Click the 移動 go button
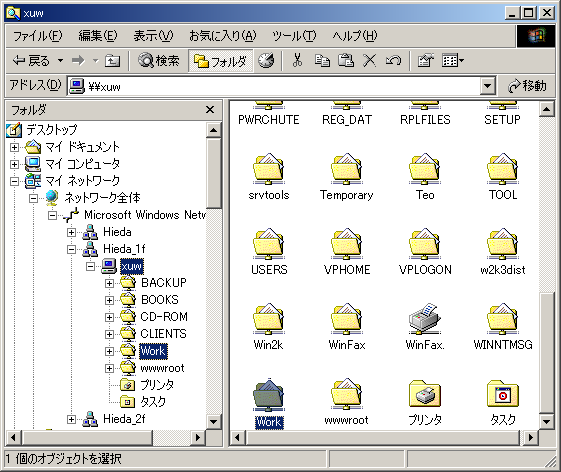This screenshot has height=472, width=561. 527,86
